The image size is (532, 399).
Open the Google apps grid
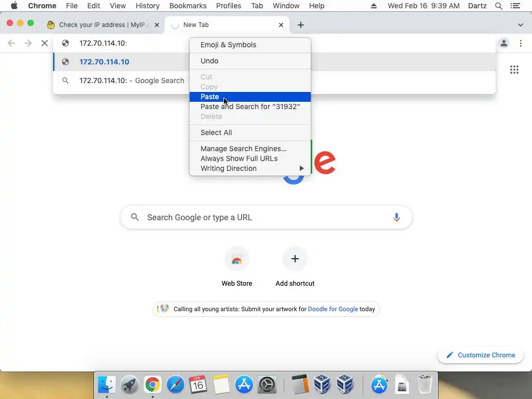514,70
